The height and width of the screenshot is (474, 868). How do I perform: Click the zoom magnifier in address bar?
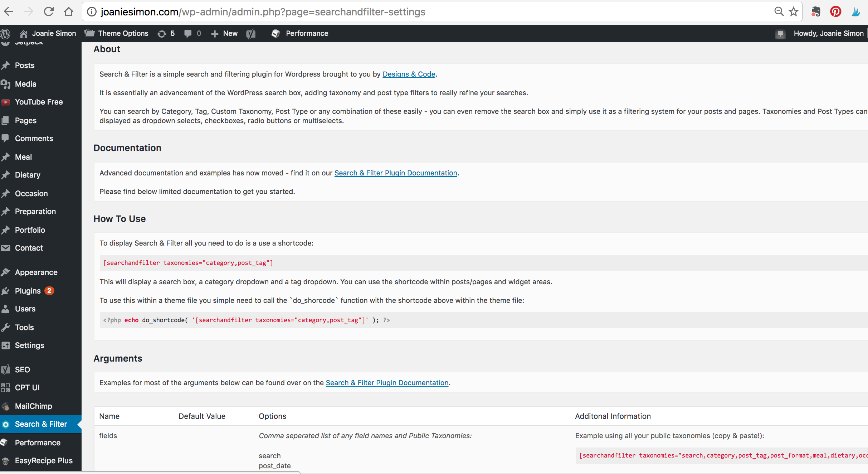tap(779, 12)
